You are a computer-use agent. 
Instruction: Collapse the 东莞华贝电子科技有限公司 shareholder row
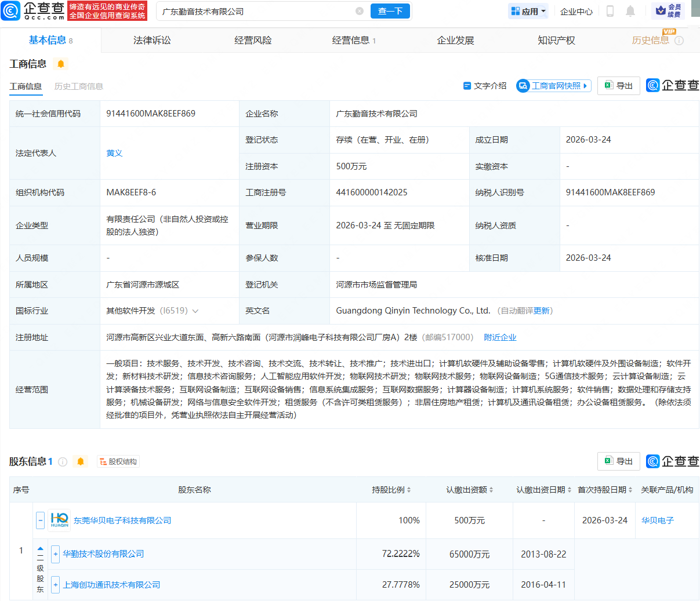tap(40, 520)
